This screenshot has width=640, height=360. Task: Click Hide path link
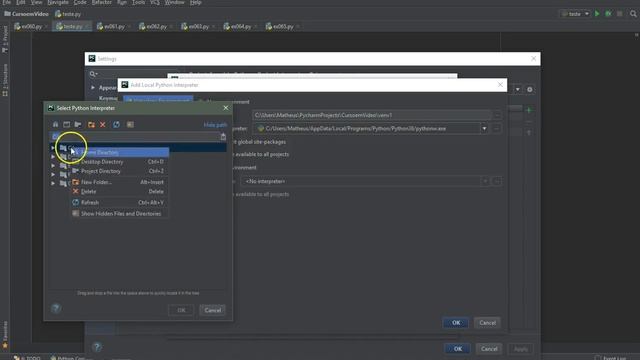[x=215, y=125]
